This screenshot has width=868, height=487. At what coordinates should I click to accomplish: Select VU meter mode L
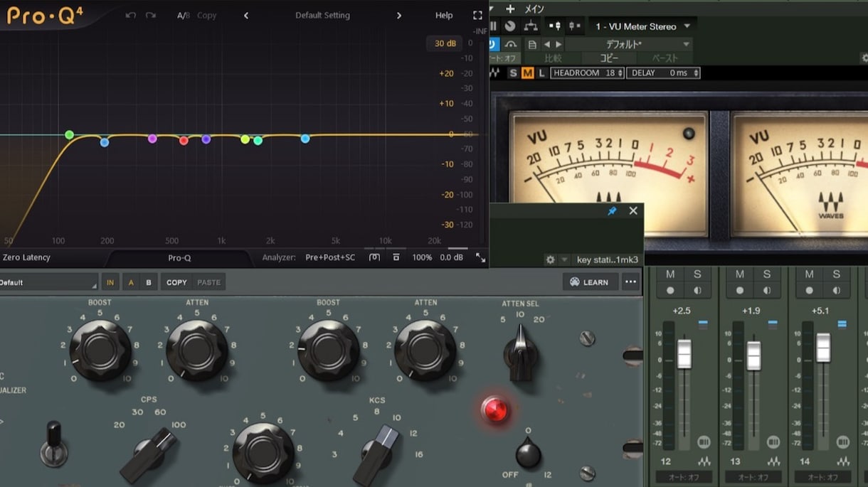(541, 73)
